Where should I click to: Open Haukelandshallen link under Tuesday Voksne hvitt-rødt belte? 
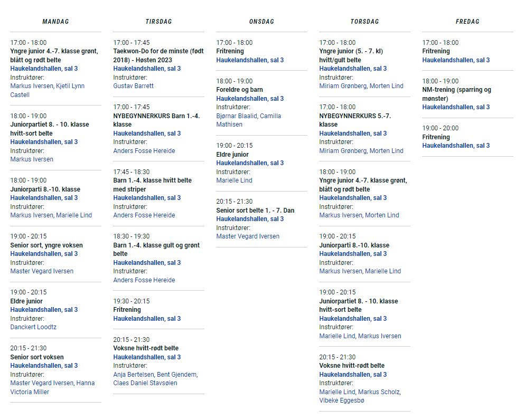tap(147, 357)
